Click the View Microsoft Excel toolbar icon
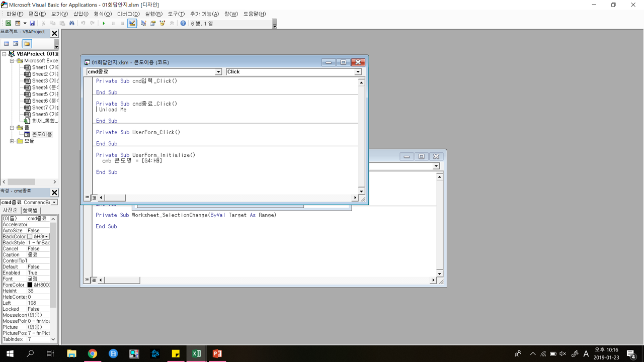 (8, 23)
